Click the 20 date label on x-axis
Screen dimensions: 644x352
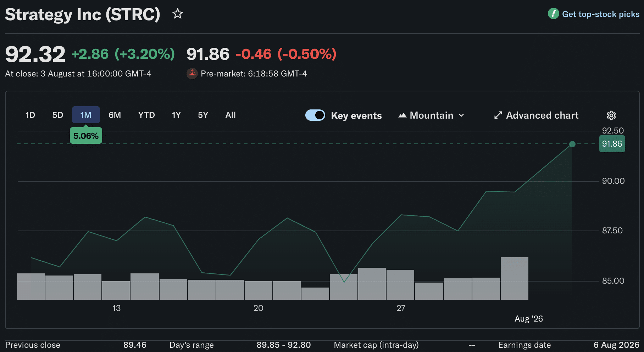[259, 308]
